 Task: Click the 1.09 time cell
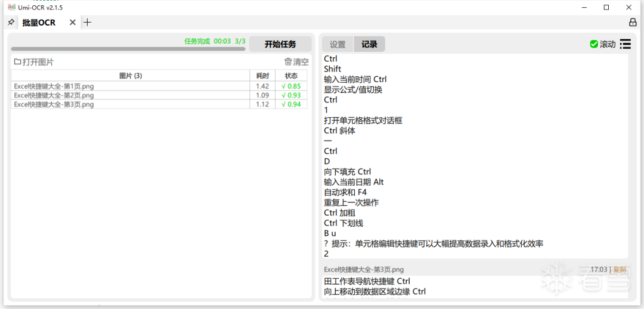point(262,95)
